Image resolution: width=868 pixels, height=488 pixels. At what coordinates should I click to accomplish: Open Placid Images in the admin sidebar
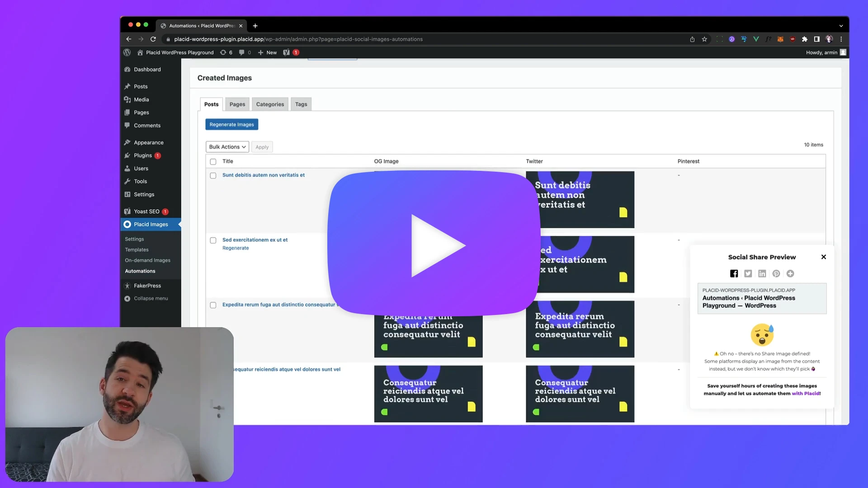(x=151, y=225)
